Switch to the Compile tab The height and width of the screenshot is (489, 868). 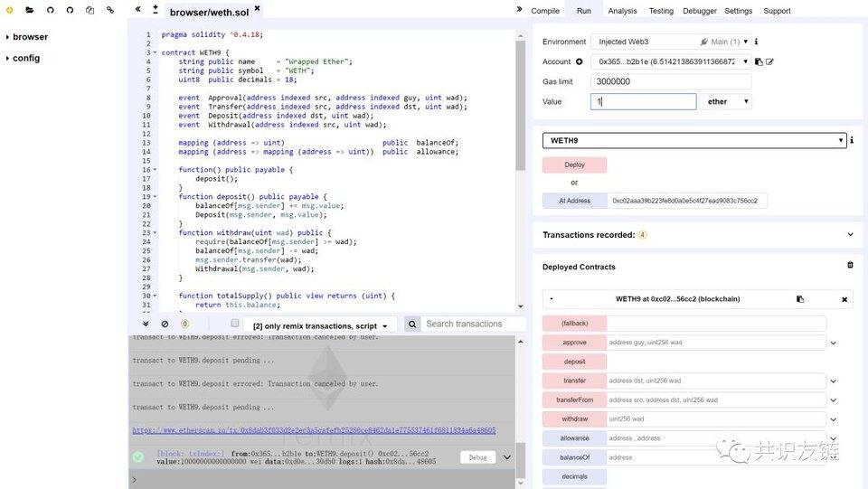click(545, 11)
